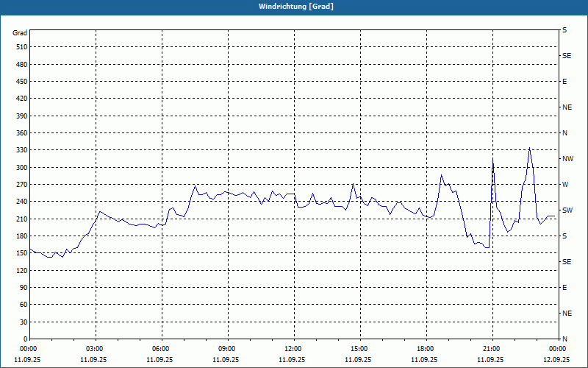Click the 00:00 label above the 12.09.25 date

click(x=558, y=349)
